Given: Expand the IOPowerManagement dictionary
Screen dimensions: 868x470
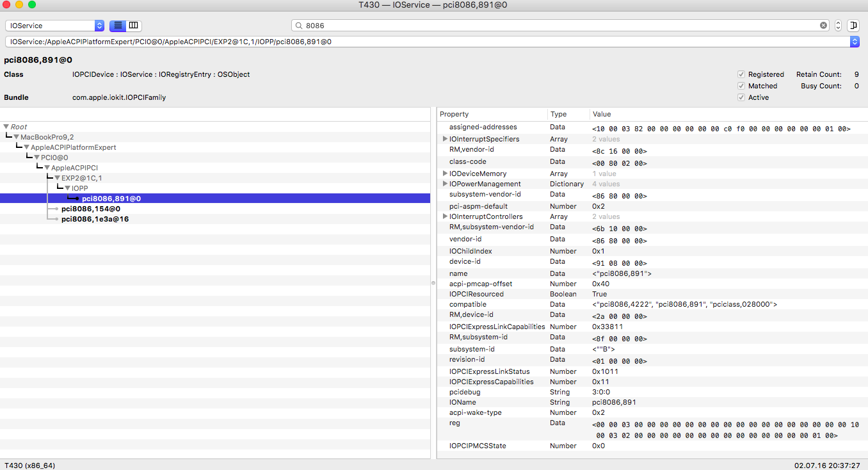Looking at the screenshot, I should click(x=445, y=184).
